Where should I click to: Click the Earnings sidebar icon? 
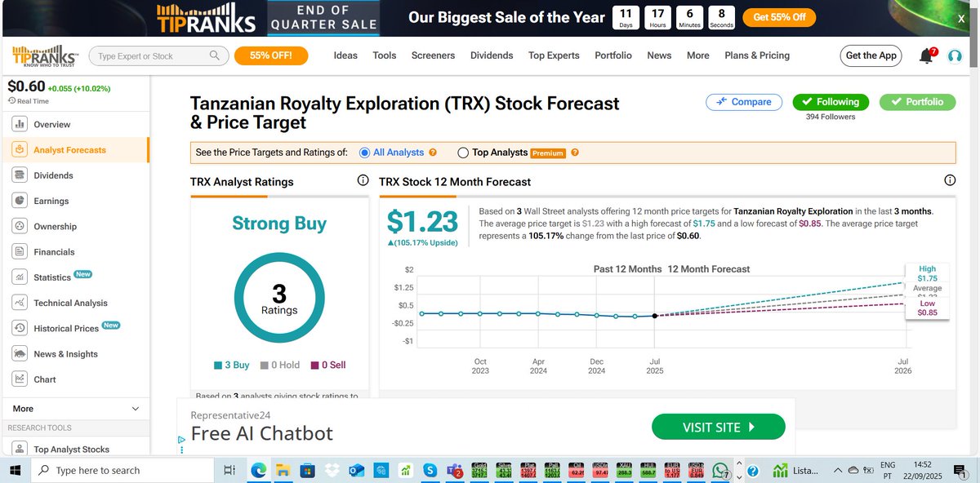coord(20,201)
